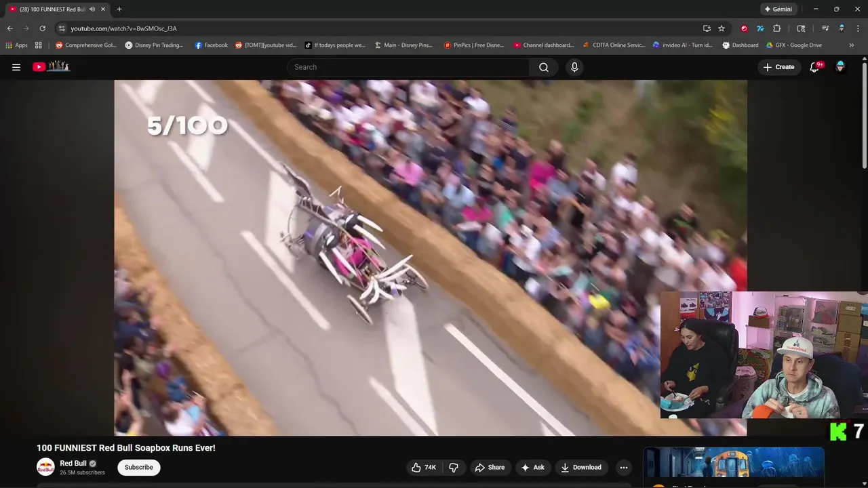The image size is (868, 488).
Task: View site information icon in the address bar
Action: coord(62,28)
